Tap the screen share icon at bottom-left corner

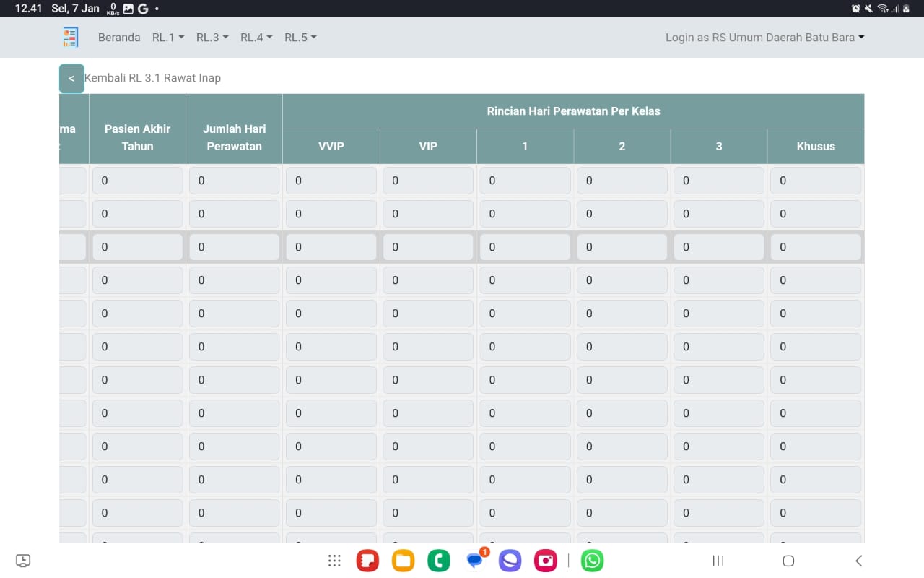(23, 561)
